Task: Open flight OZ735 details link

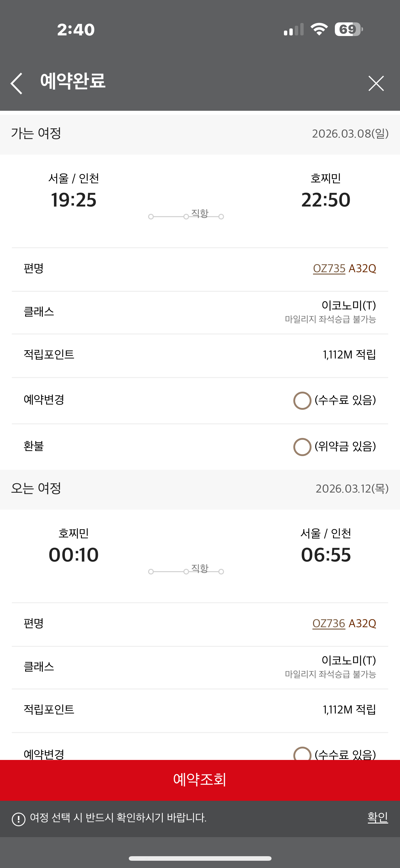Action: coord(329,268)
